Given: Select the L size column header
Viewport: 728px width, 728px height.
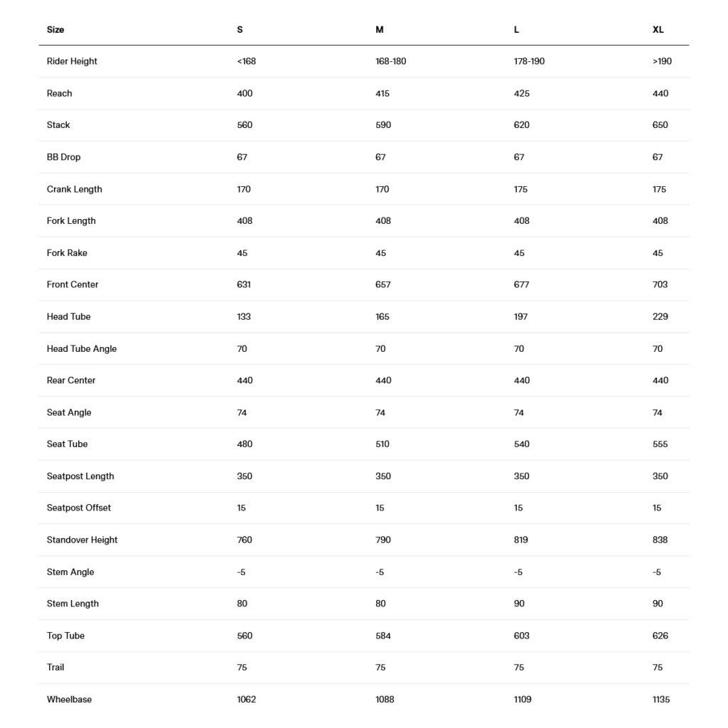Looking at the screenshot, I should tap(516, 30).
